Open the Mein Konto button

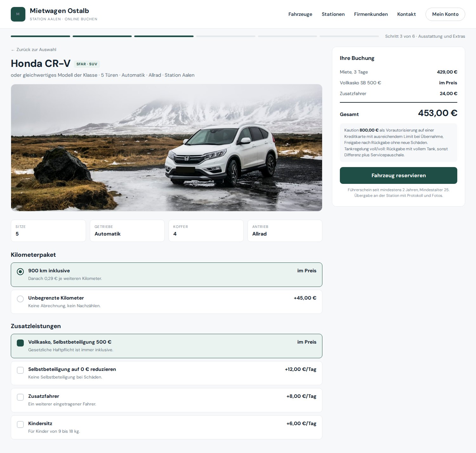pyautogui.click(x=445, y=14)
